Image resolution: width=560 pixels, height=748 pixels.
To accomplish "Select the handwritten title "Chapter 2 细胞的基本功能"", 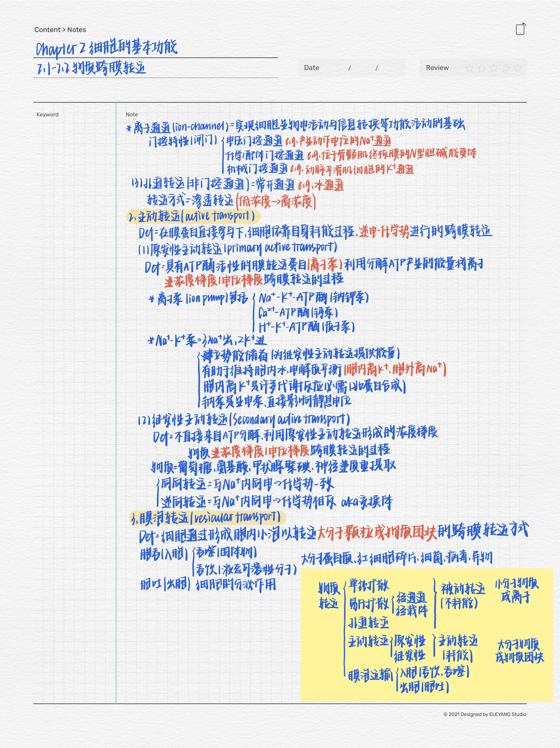I will (x=106, y=47).
